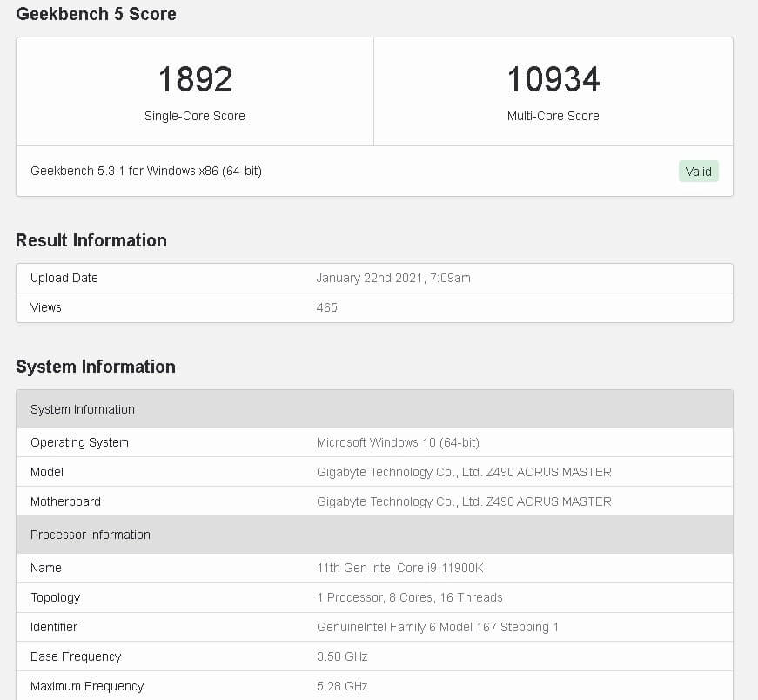Select the Single-Core Score label
Image resolution: width=758 pixels, height=700 pixels.
tap(195, 116)
